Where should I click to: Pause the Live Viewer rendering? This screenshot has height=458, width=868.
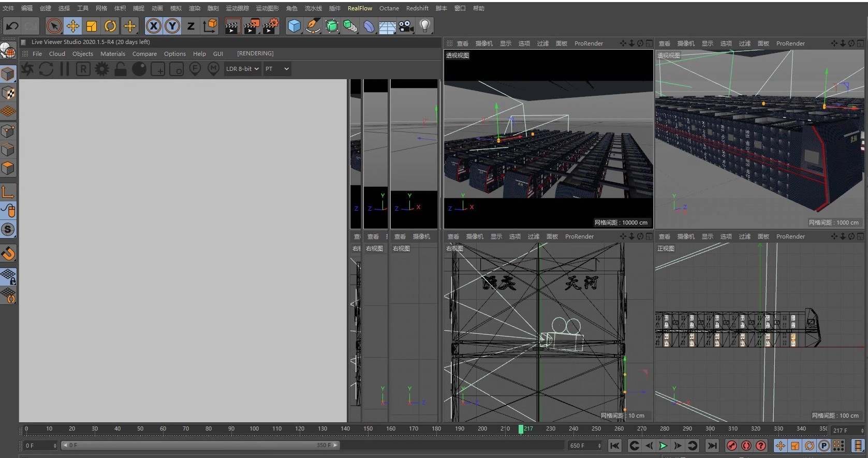click(65, 69)
